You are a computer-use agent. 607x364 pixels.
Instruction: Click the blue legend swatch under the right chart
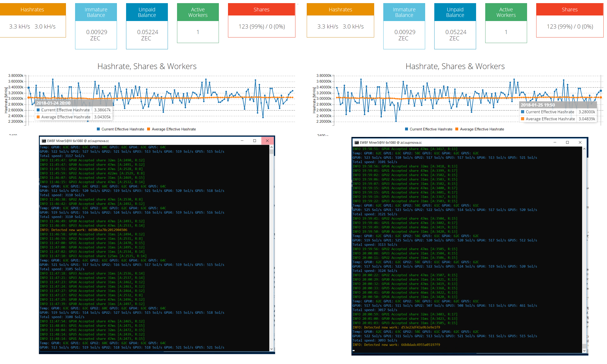click(x=406, y=129)
